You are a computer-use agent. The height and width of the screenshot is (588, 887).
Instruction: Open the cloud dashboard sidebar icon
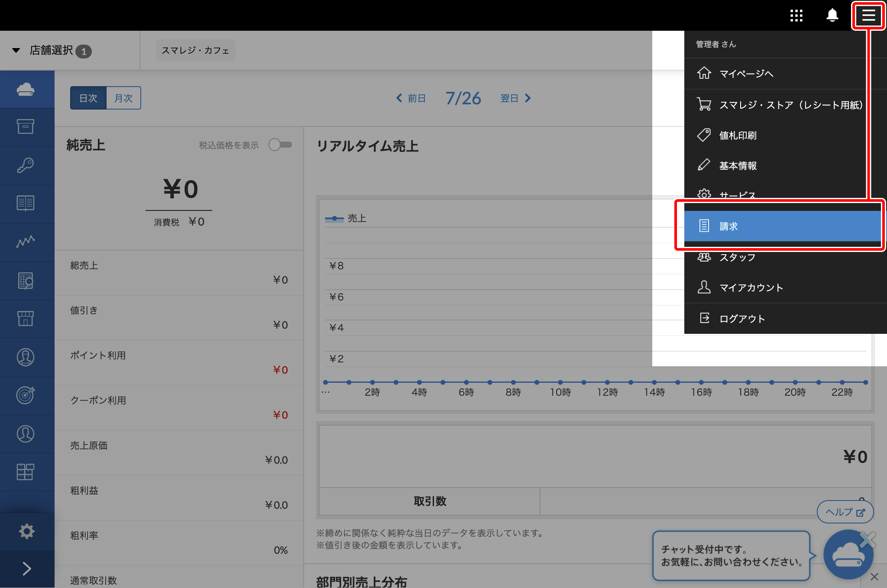pos(26,89)
